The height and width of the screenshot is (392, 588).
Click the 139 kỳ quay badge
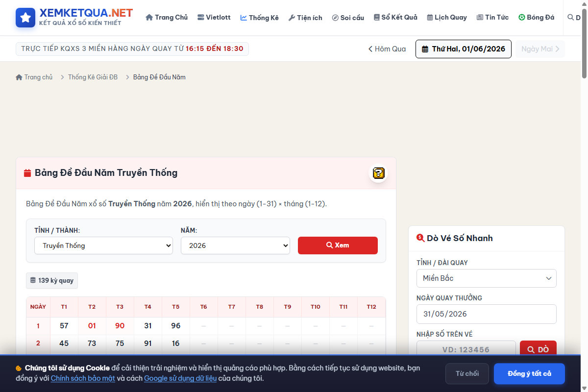52,280
